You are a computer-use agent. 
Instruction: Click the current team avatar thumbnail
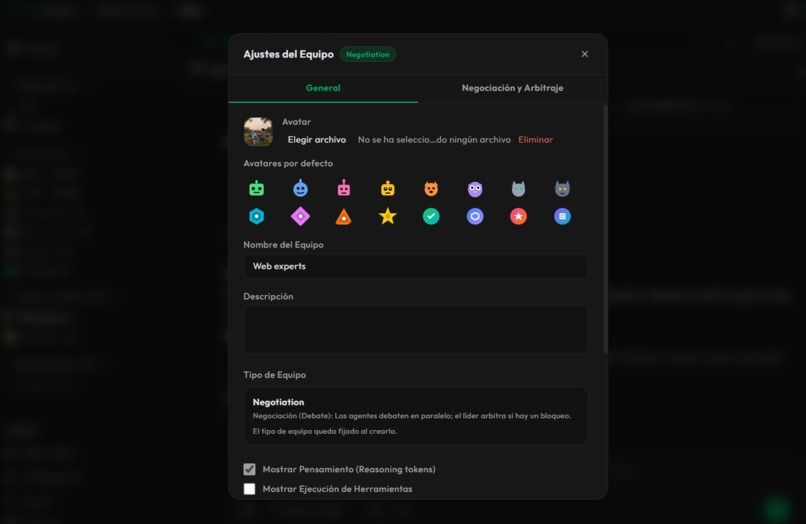pyautogui.click(x=258, y=132)
